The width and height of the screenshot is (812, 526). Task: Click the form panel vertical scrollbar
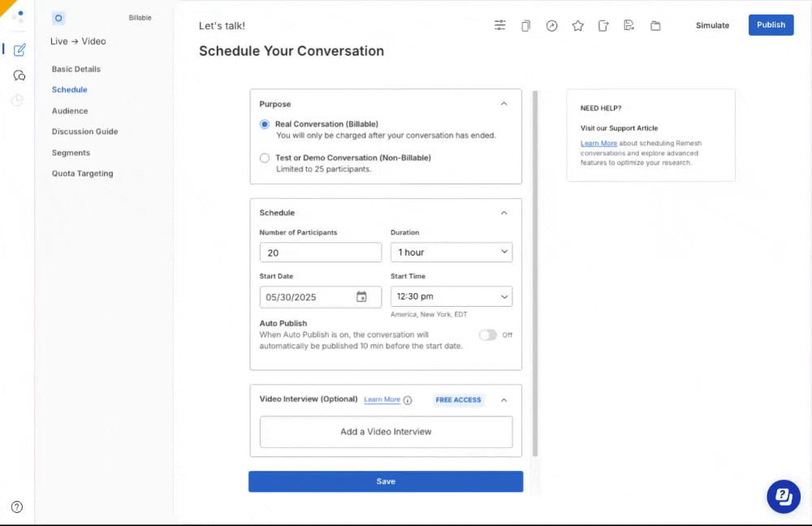click(535, 274)
